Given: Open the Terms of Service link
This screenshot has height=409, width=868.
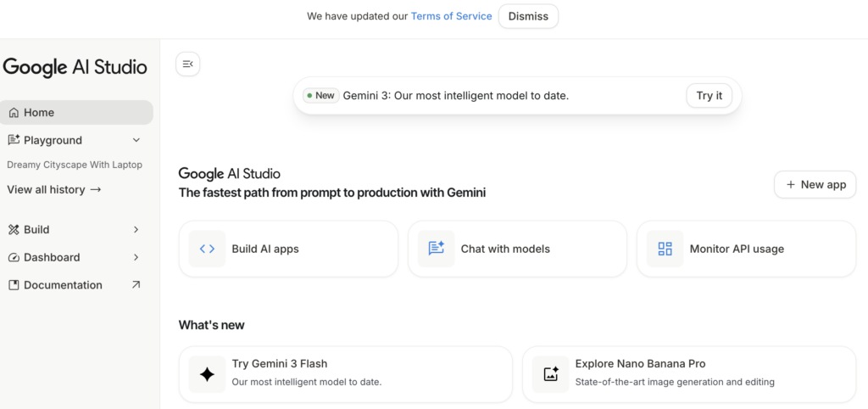Looking at the screenshot, I should click(451, 16).
